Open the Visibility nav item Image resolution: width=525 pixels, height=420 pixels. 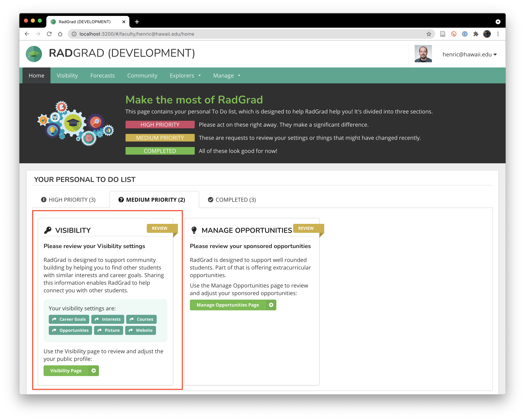point(67,76)
